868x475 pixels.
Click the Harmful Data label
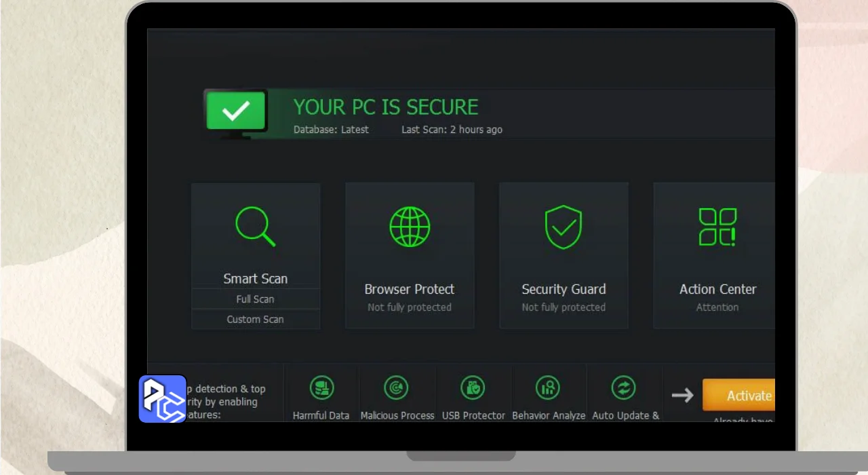(321, 415)
